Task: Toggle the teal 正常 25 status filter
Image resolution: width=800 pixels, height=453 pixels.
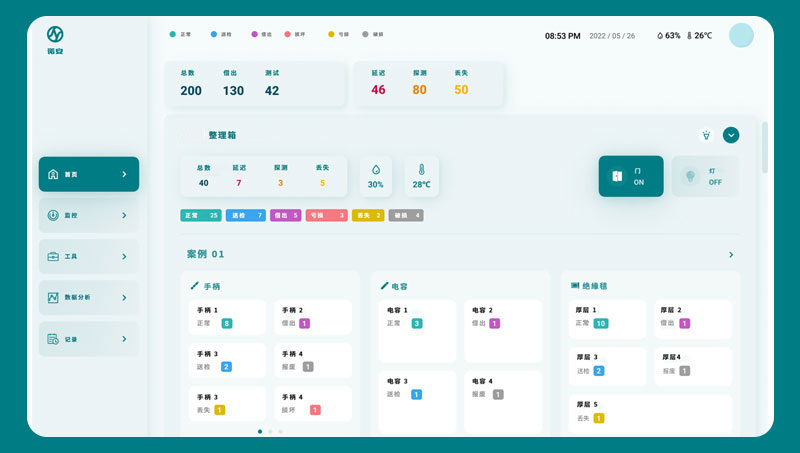Action: tap(201, 215)
